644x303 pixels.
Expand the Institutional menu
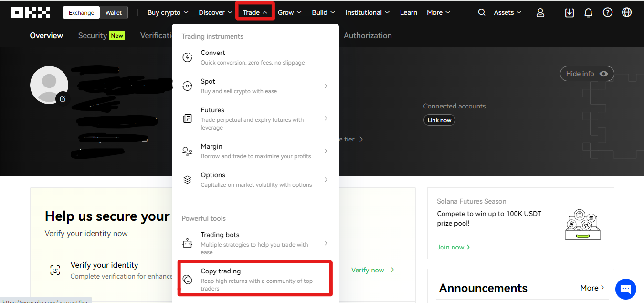[x=368, y=12]
